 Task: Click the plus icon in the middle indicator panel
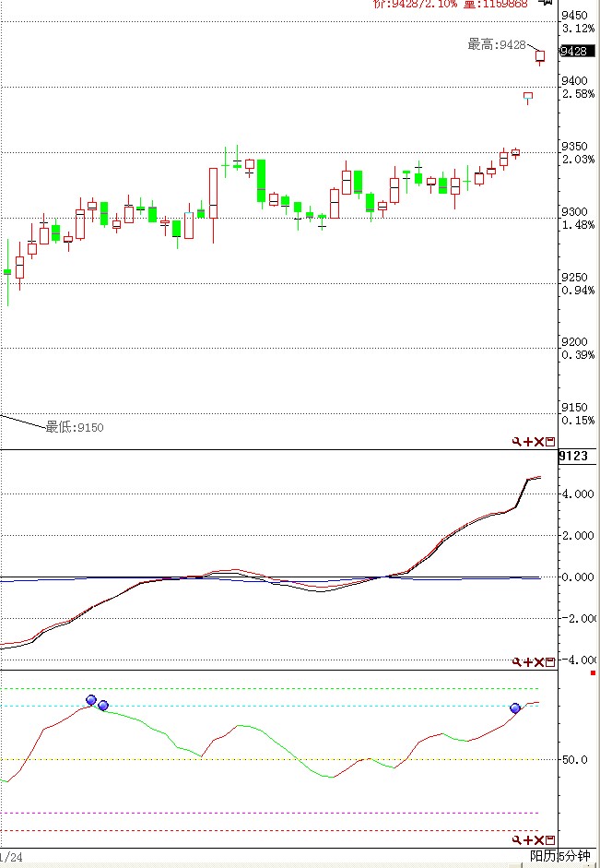click(x=528, y=662)
